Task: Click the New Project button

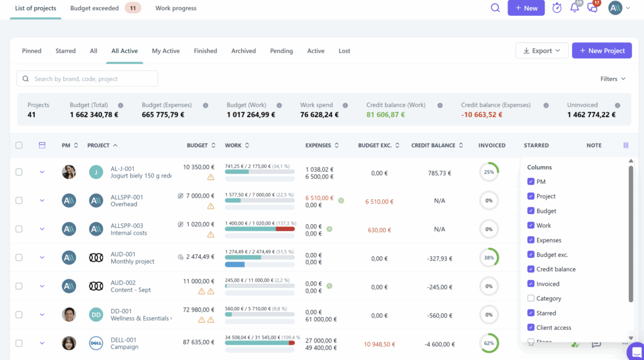Action: click(602, 51)
